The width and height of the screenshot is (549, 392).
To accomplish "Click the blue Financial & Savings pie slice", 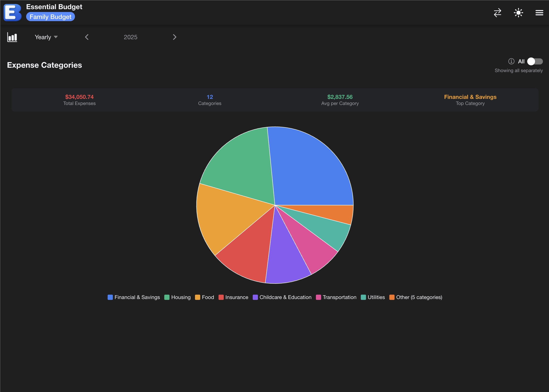I will pyautogui.click(x=312, y=169).
